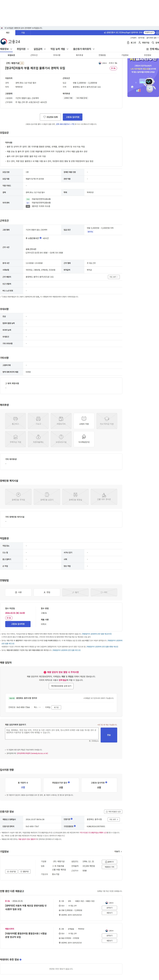Expand the 취업지원 navigation menu
The height and width of the screenshot is (980, 159).
(x=23, y=49)
